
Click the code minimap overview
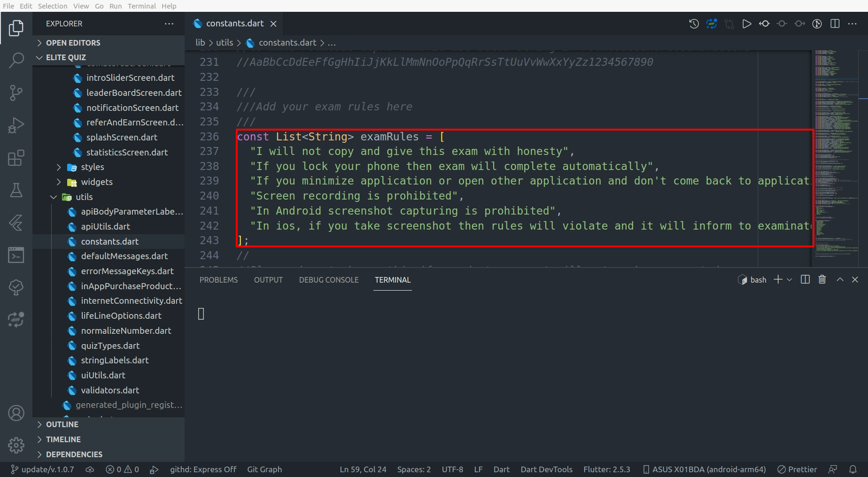835,152
